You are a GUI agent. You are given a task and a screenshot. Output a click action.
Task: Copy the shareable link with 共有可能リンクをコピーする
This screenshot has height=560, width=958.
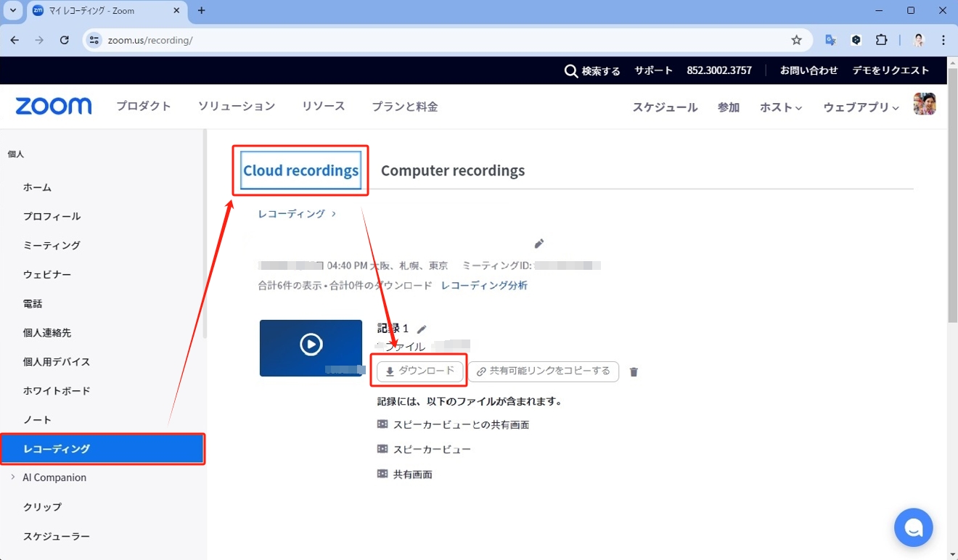544,371
